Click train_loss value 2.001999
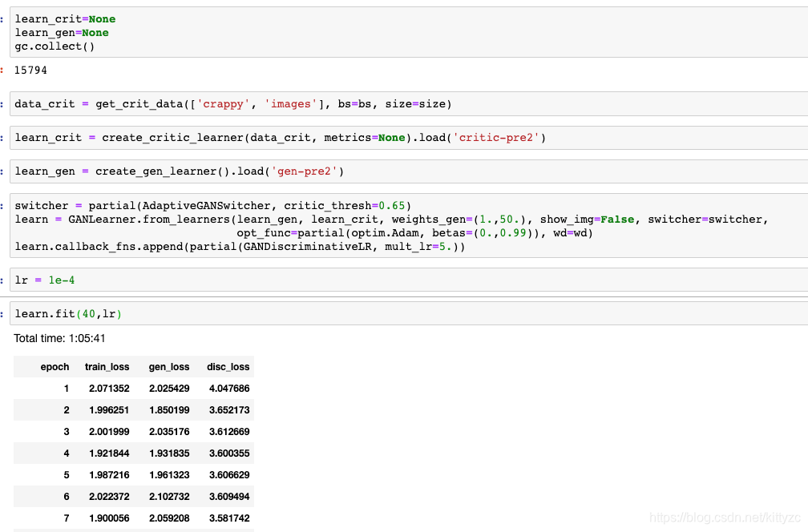Image resolution: width=808 pixels, height=532 pixels. pos(109,432)
